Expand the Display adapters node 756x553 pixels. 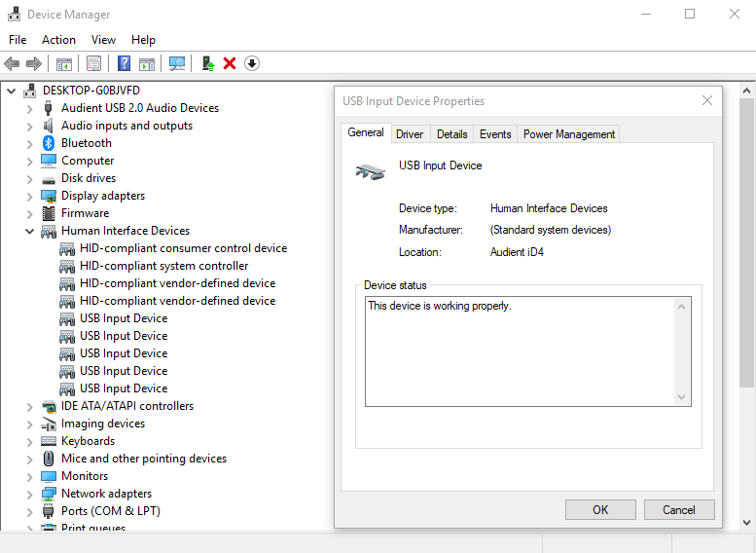tap(29, 196)
